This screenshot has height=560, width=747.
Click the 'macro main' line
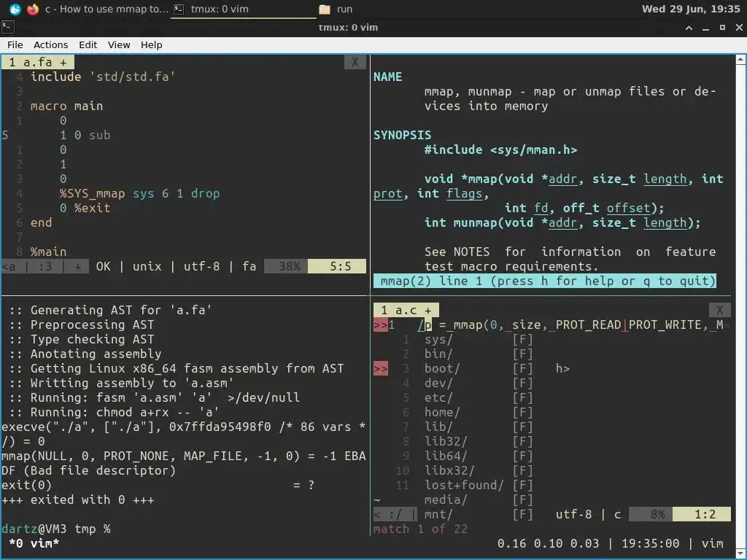pos(66,106)
